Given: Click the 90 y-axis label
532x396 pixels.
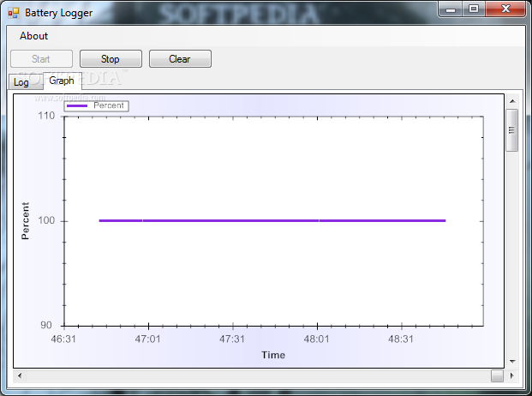Looking at the screenshot, I should [x=46, y=325].
